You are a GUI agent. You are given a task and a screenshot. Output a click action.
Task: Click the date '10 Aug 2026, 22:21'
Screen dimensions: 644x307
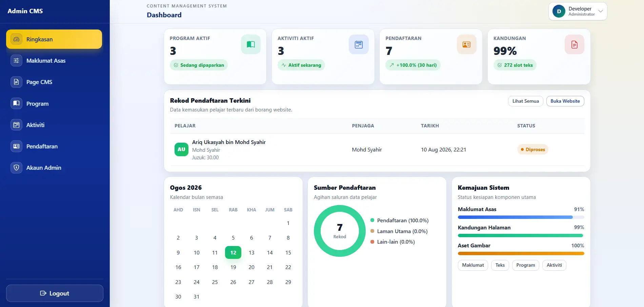coord(443,149)
